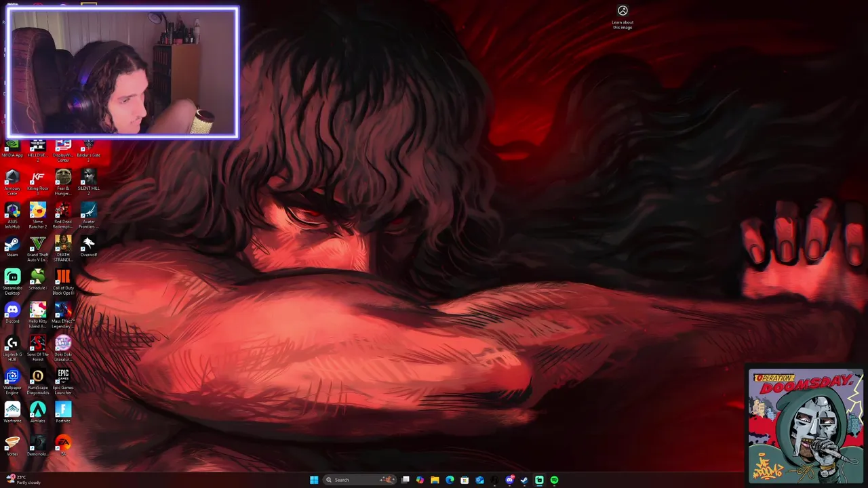The height and width of the screenshot is (488, 868).
Task: Open Outlook from the taskbar
Action: [479, 480]
